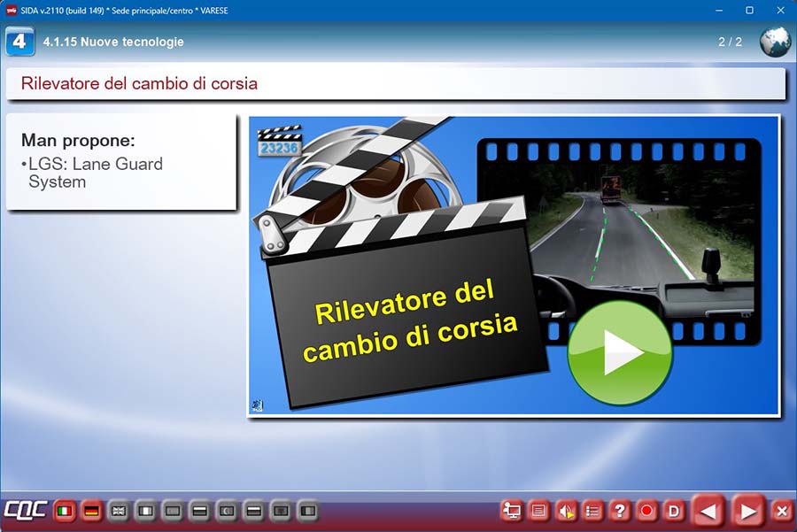Open help with the question mark
797x532 pixels.
pos(620,511)
